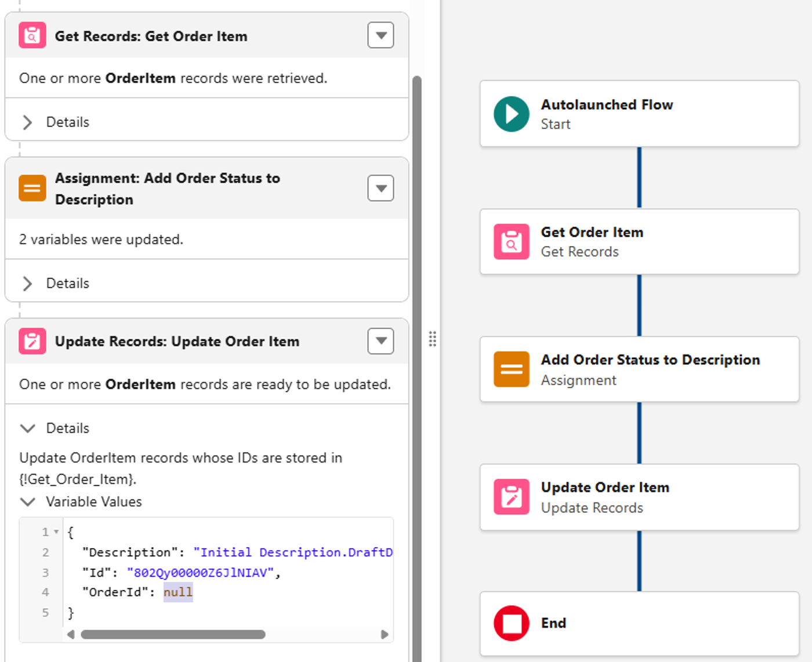Click the Update Order Item node label

(x=605, y=487)
